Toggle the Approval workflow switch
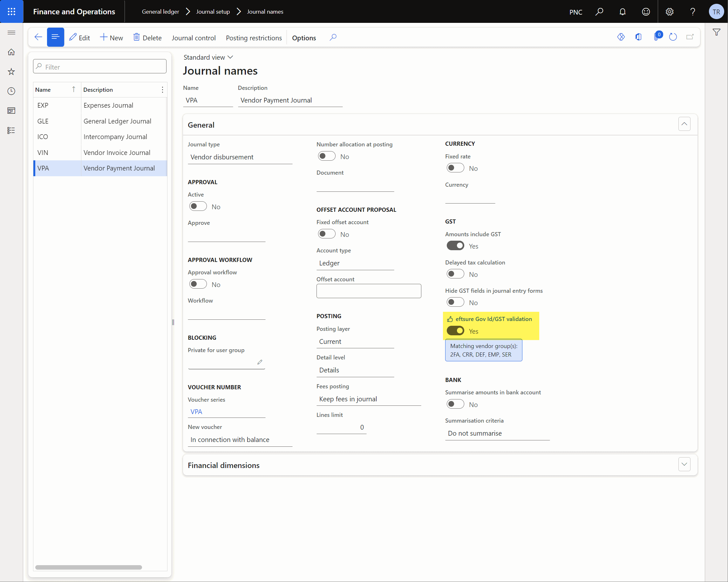This screenshot has width=728, height=582. click(x=198, y=284)
